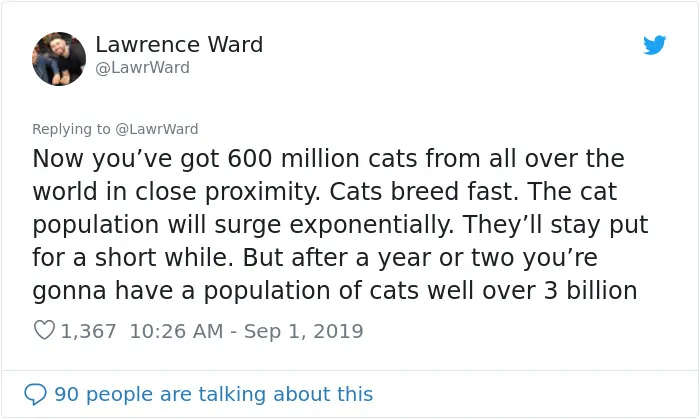Follow the @LawrWard mention in the reply line
The height and width of the screenshot is (419, 700).
coord(157,129)
